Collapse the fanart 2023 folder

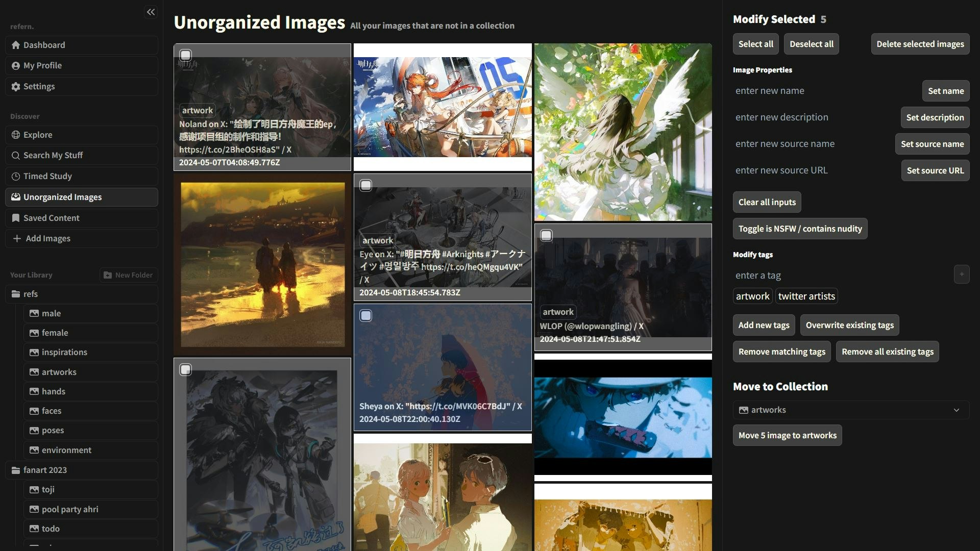click(45, 470)
